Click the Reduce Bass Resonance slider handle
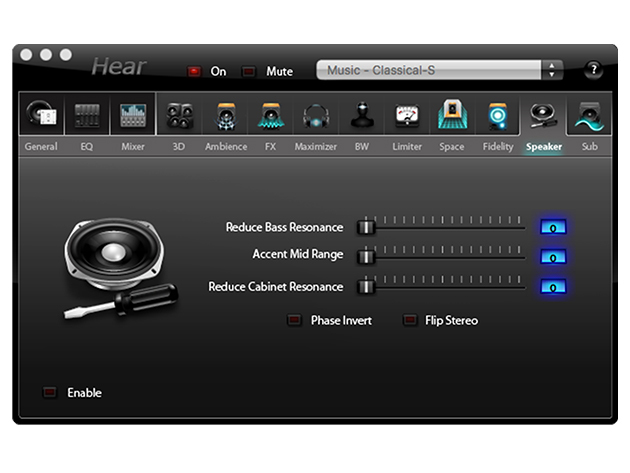The image size is (630, 473). (x=366, y=227)
